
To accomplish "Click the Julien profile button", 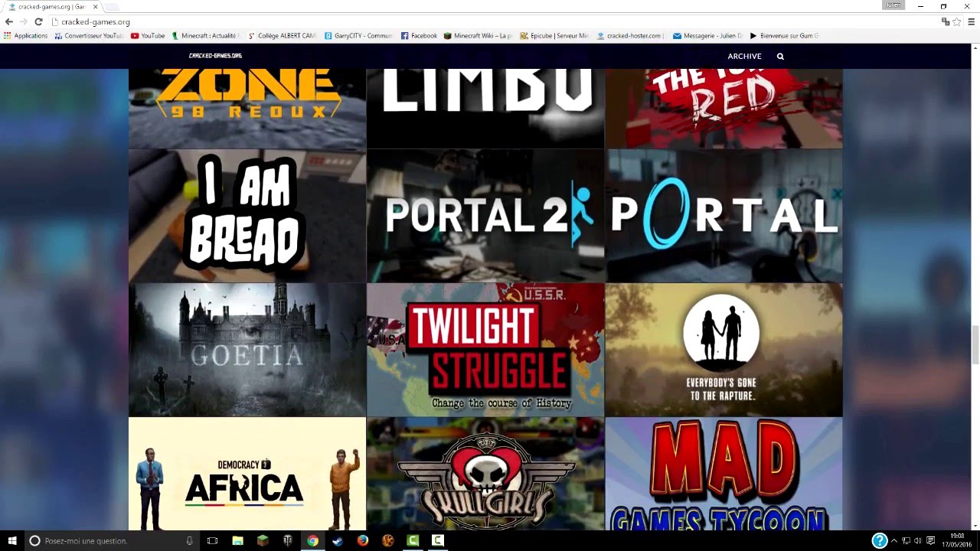I will (893, 5).
